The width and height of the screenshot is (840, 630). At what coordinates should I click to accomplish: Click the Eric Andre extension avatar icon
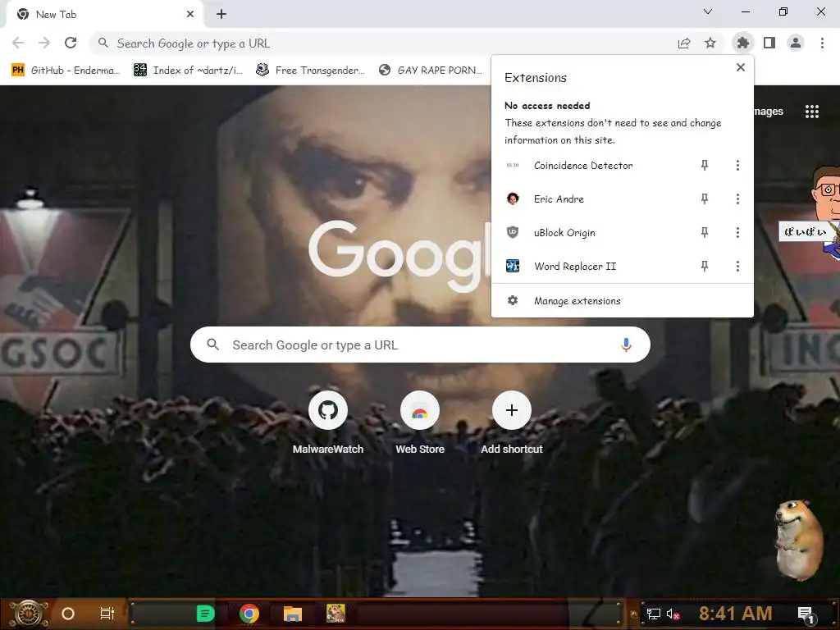513,199
